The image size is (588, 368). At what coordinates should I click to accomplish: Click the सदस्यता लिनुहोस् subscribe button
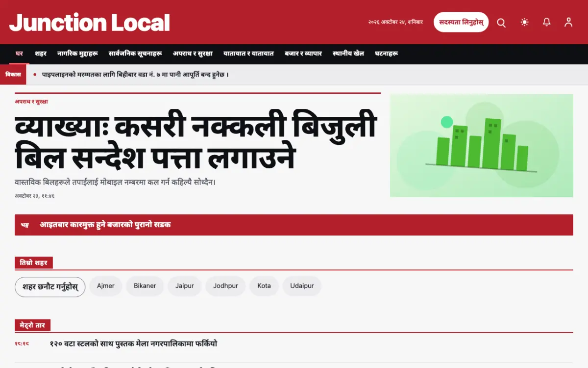[x=461, y=22]
